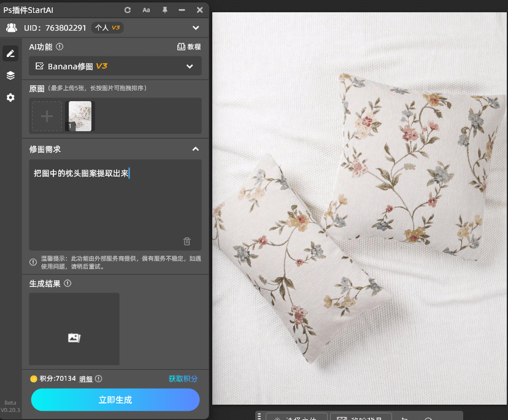Select the uploaded pillow image thumbnail

[x=80, y=116]
